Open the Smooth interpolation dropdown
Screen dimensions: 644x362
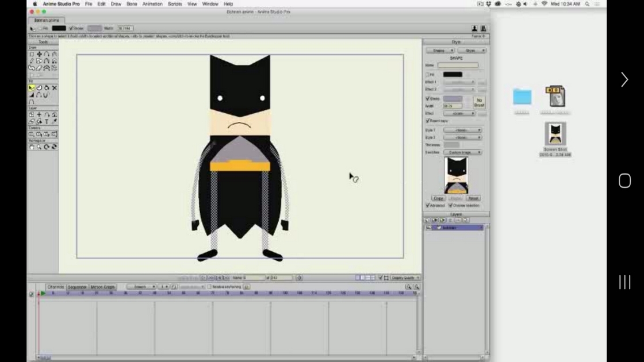(141, 287)
